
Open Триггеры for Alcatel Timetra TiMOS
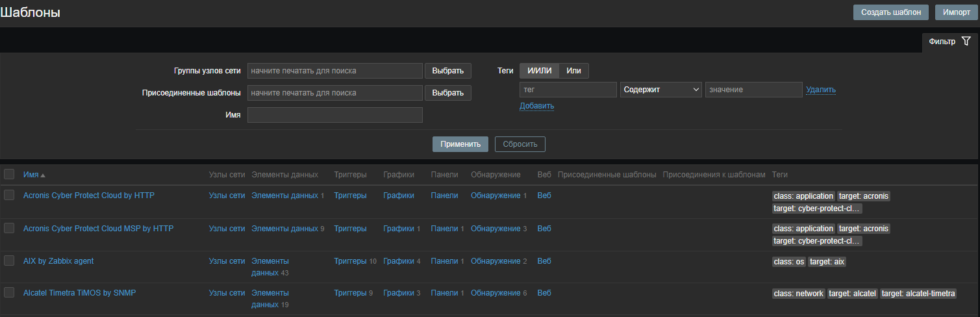click(x=349, y=293)
